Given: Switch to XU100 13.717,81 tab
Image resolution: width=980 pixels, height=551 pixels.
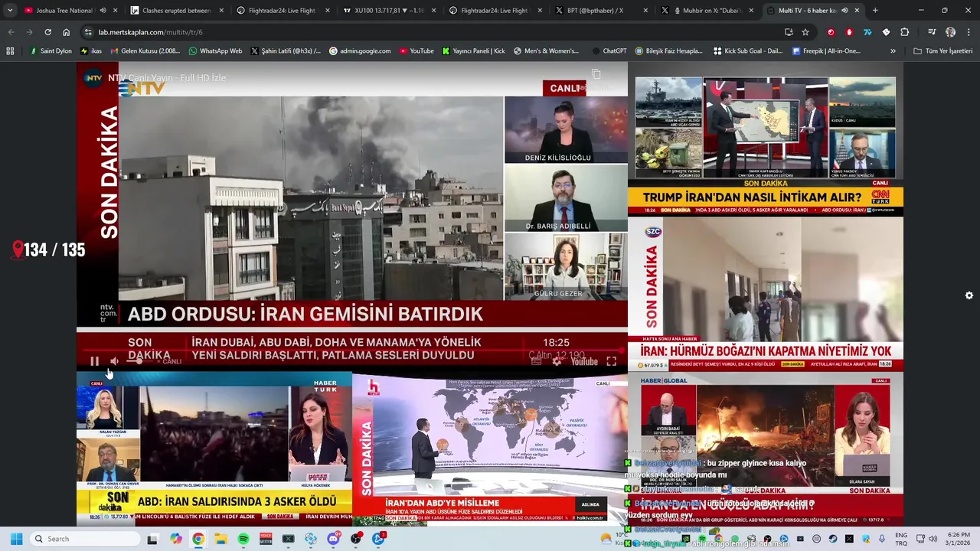Looking at the screenshot, I should click(389, 11).
